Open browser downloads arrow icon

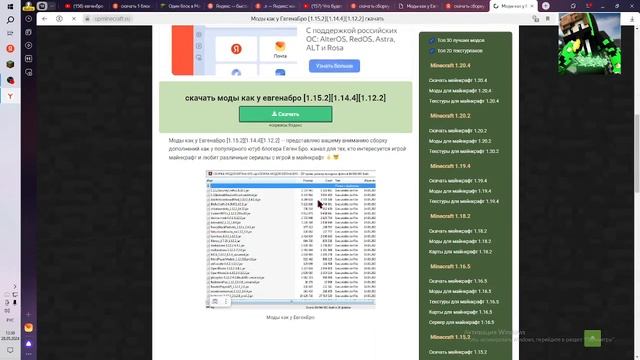tap(632, 19)
